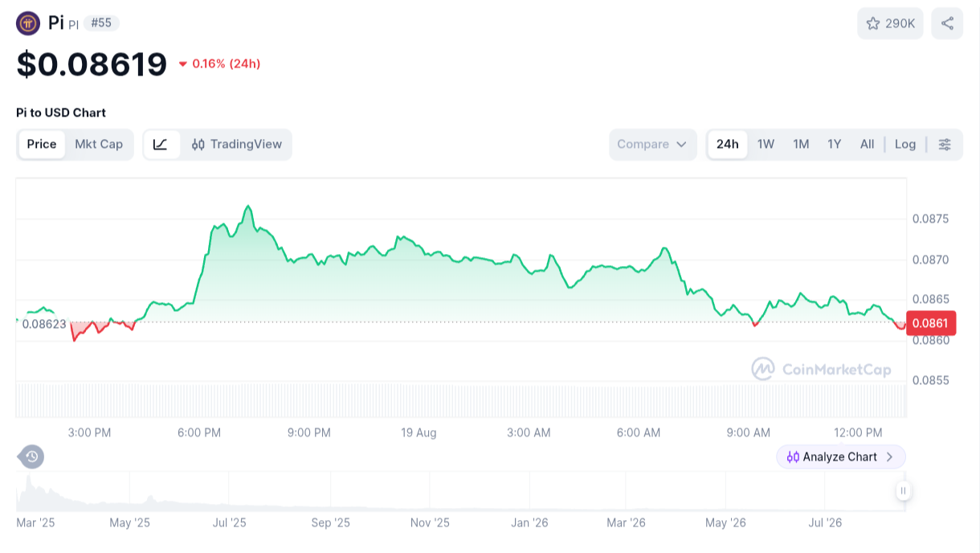Image resolution: width=980 pixels, height=553 pixels.
Task: Click the Pi coin logo icon
Action: tap(28, 23)
